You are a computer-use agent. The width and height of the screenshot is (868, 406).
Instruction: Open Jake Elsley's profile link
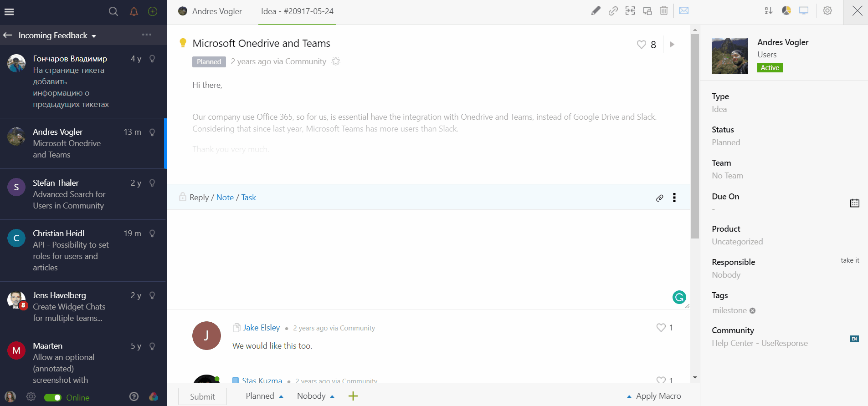coord(262,328)
